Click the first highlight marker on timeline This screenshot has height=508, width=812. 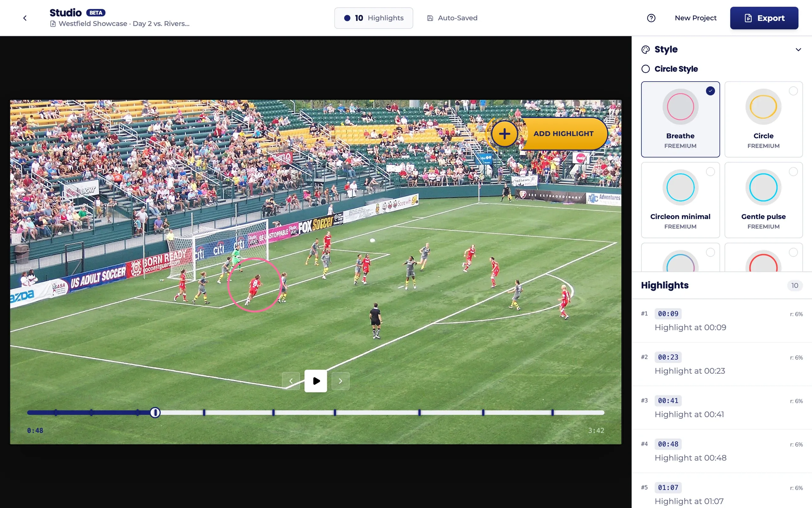pyautogui.click(x=56, y=412)
